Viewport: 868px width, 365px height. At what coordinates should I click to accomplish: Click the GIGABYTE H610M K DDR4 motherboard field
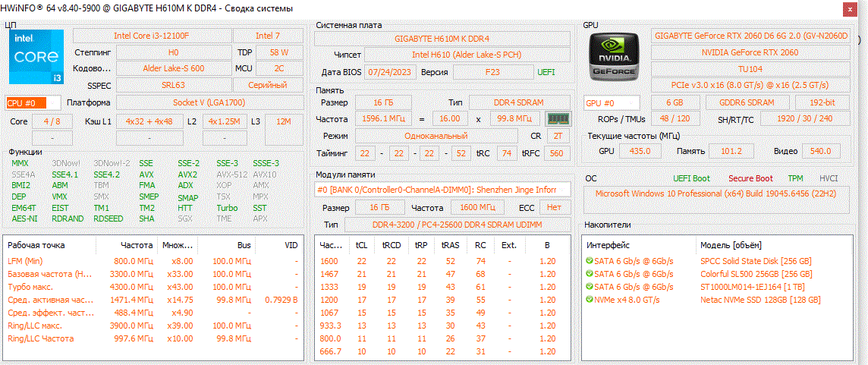pyautogui.click(x=442, y=39)
